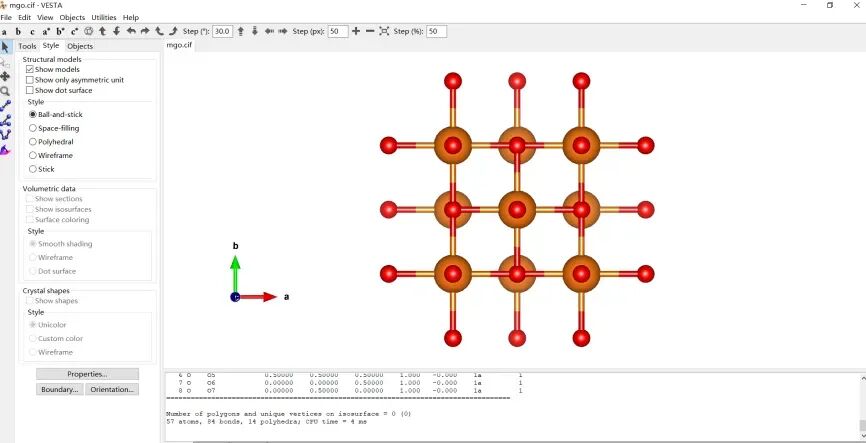Select the interfacial angle measurement tool
866x443 pixels.
click(x=5, y=149)
